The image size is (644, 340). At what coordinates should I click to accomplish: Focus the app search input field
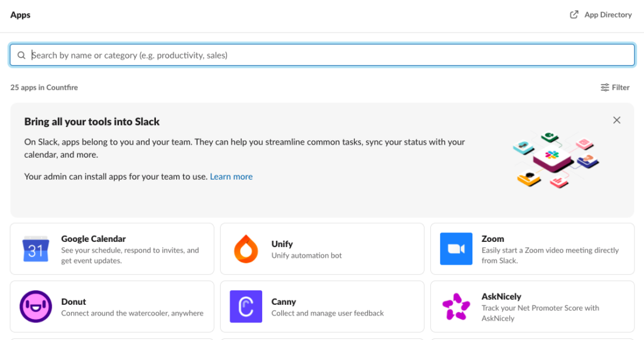322,55
